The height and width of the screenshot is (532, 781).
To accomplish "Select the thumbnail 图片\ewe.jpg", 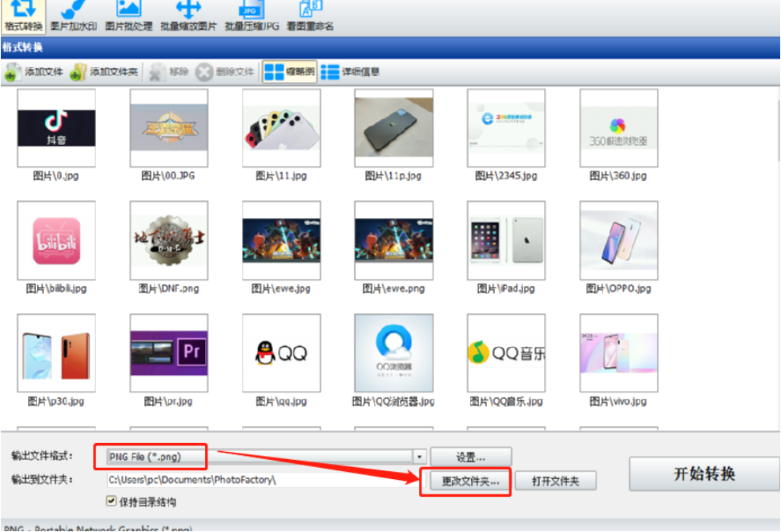I will (281, 240).
